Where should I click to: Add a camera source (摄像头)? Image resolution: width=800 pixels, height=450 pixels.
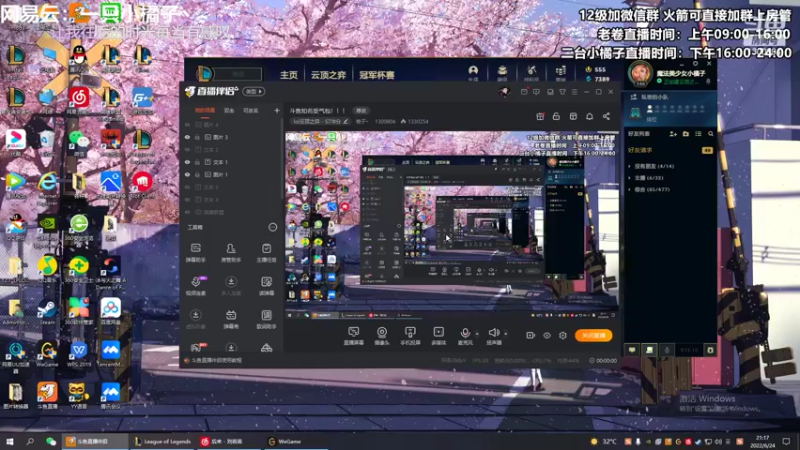[x=382, y=336]
